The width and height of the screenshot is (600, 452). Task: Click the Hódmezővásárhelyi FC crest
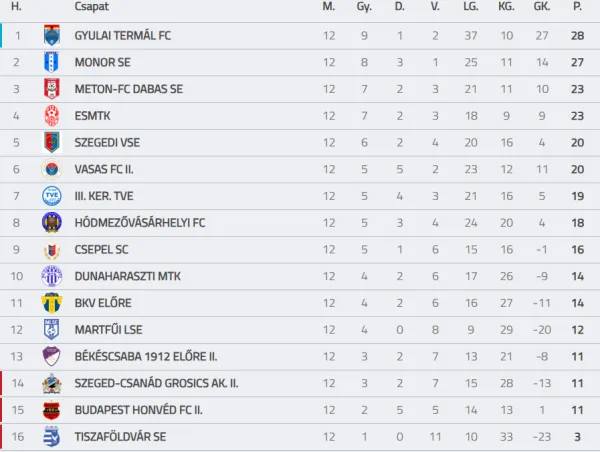pos(52,223)
